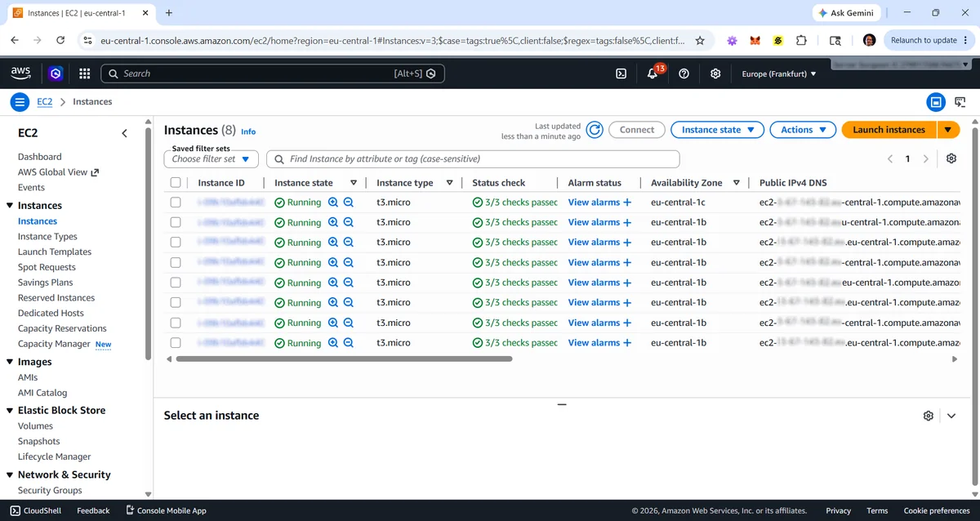Expand the Select an instance details panel
Screen dimensions: 980x521
point(951,416)
